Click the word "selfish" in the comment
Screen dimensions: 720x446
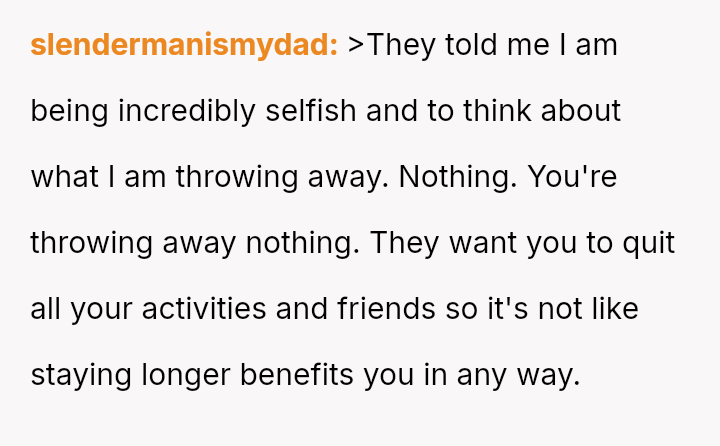(311, 111)
